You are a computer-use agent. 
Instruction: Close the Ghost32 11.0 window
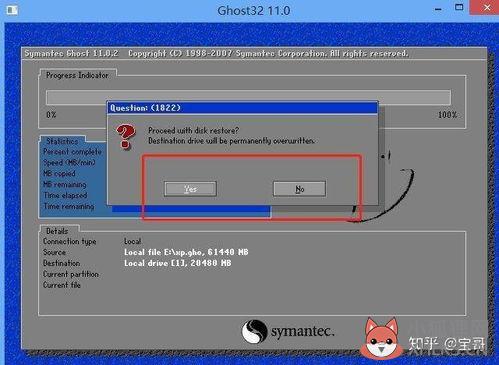(x=486, y=7)
